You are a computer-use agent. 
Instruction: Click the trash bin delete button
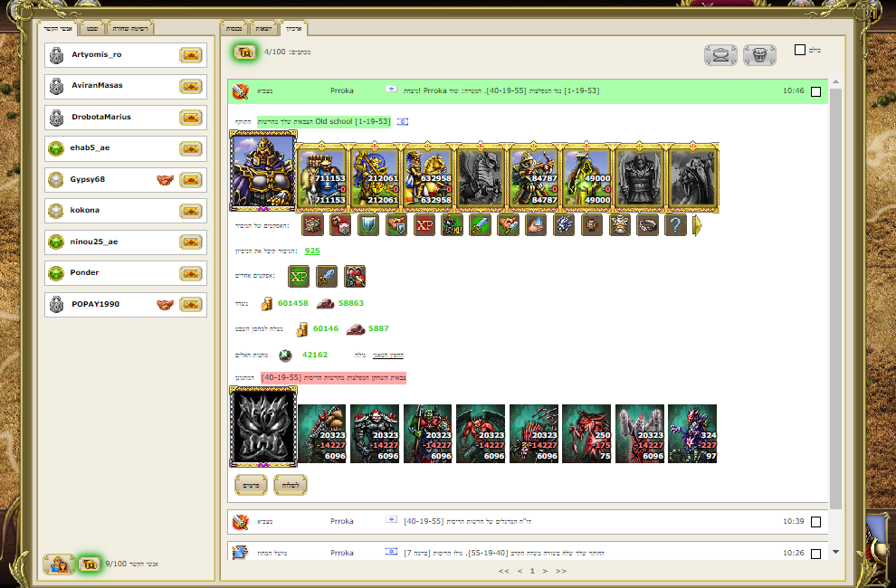click(759, 55)
